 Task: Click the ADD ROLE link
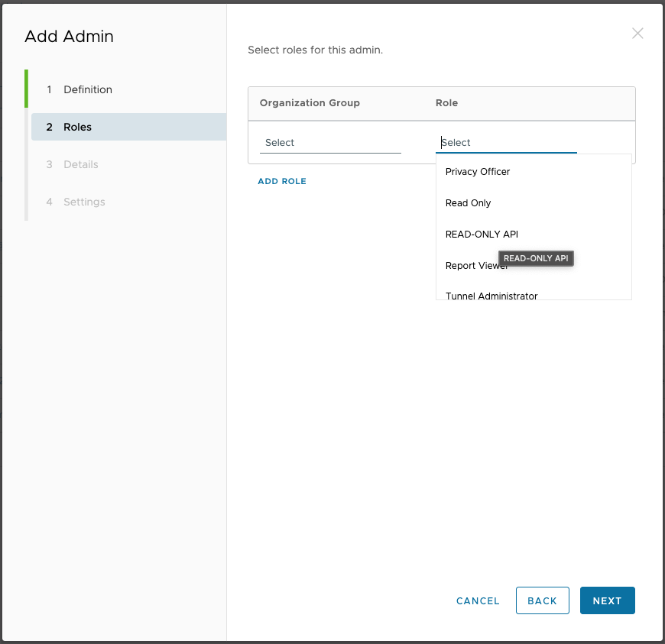pos(282,181)
